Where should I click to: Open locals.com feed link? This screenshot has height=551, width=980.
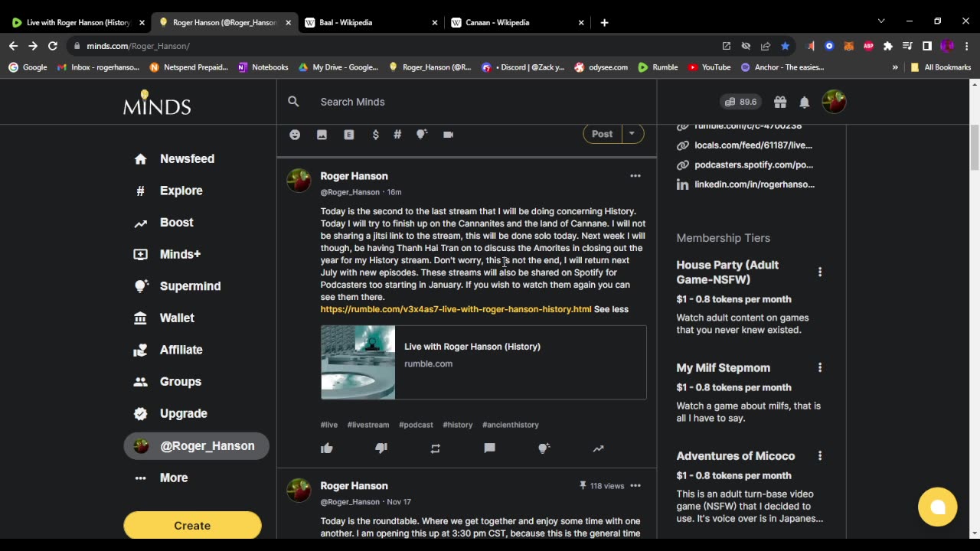pos(753,145)
